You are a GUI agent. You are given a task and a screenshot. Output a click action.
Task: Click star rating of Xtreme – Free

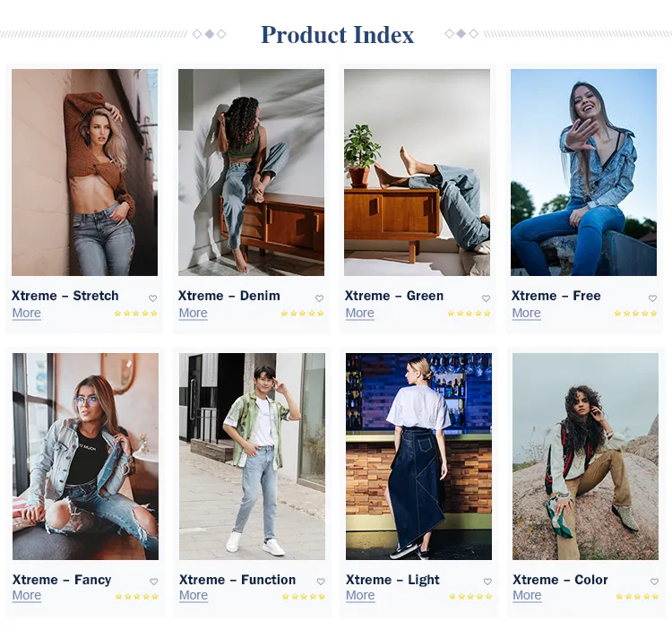pyautogui.click(x=635, y=314)
